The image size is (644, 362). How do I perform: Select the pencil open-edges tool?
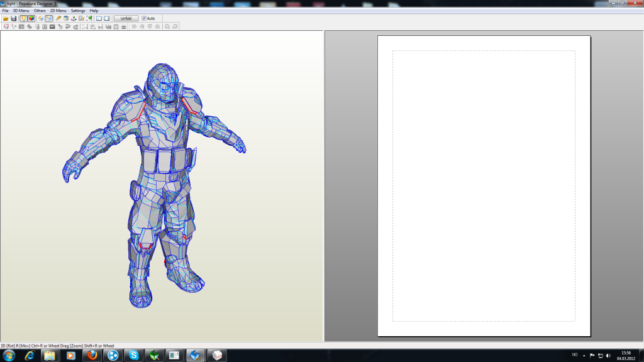point(58,18)
